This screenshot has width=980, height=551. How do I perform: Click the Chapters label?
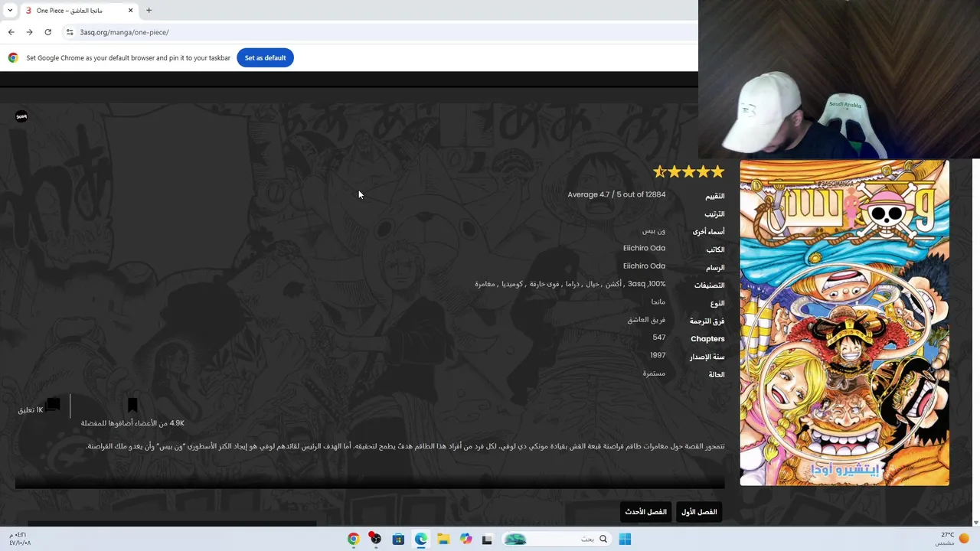tap(707, 339)
